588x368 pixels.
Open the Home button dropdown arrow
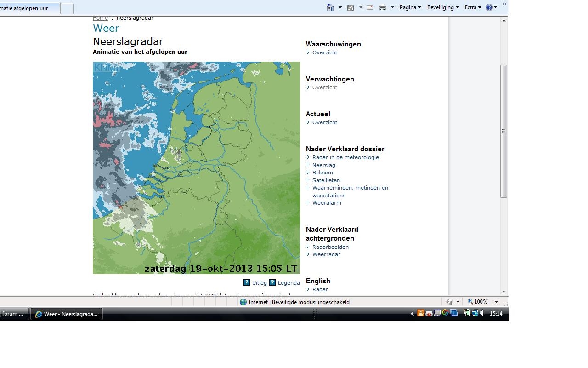tap(340, 7)
